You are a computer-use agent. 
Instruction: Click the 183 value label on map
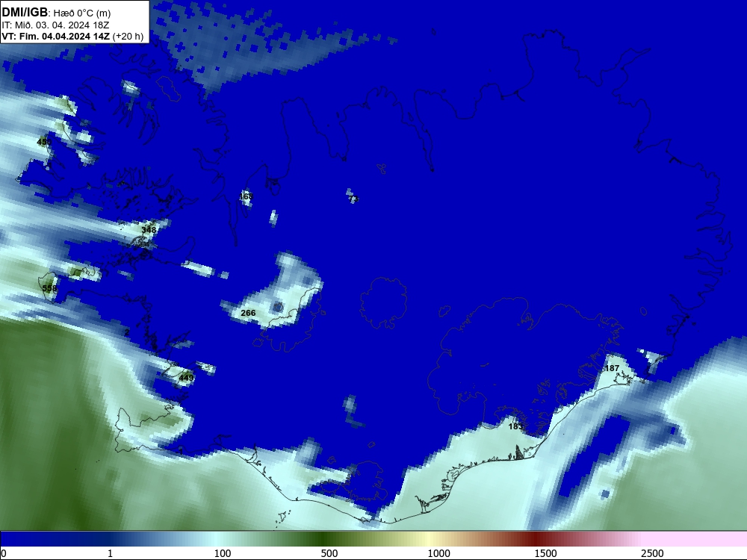tap(515, 426)
